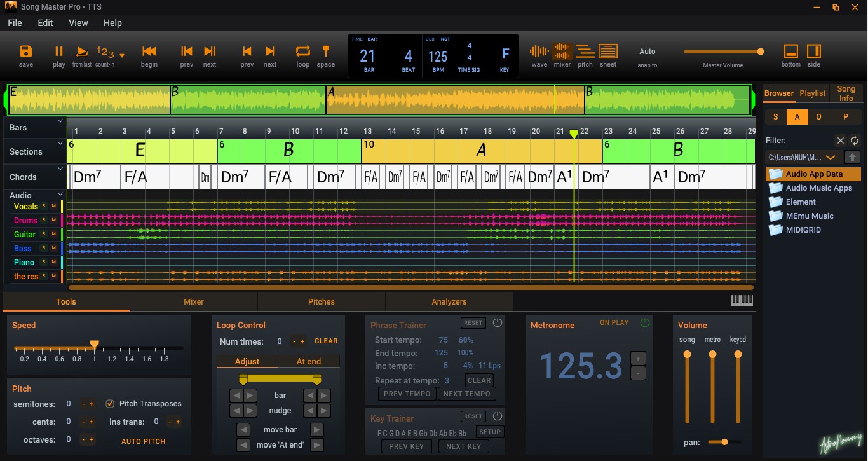Enable the Phrase Trainer power button

pyautogui.click(x=498, y=323)
